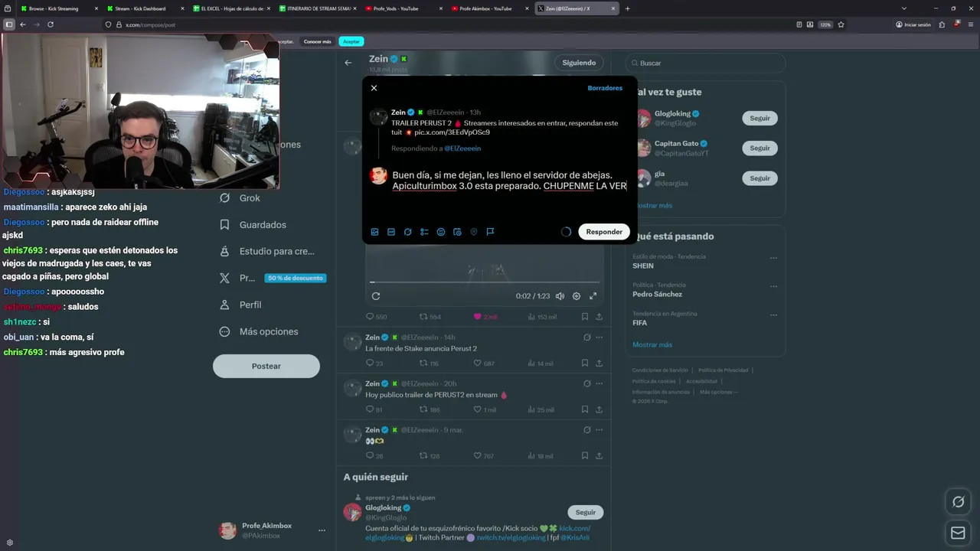Click the Grok enhance icon in composer
The height and width of the screenshot is (551, 980).
(x=408, y=232)
